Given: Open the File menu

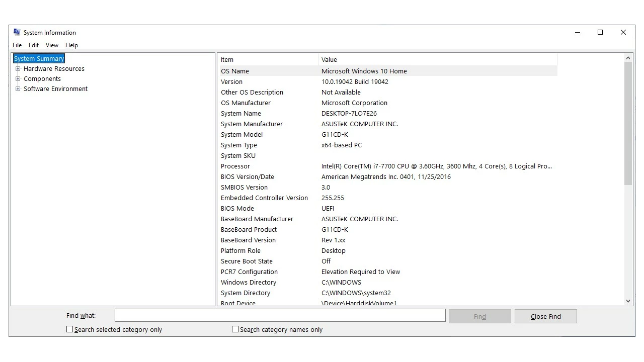Looking at the screenshot, I should [17, 45].
